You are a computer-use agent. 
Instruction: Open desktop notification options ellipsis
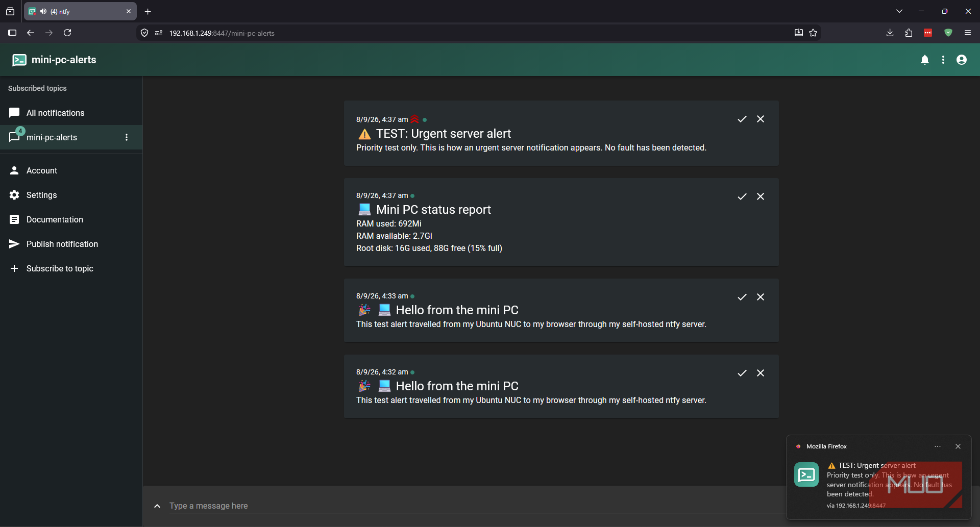coord(938,446)
